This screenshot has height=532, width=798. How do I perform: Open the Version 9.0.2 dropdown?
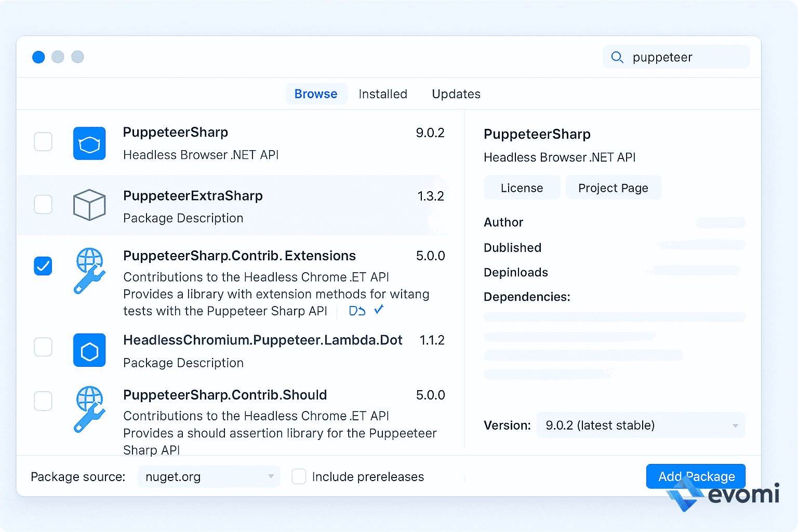click(641, 425)
